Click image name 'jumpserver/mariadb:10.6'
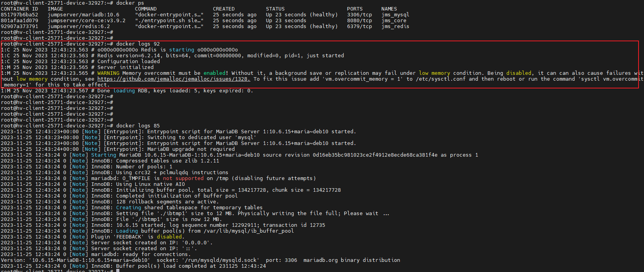The width and height of the screenshot is (644, 272). click(83, 15)
